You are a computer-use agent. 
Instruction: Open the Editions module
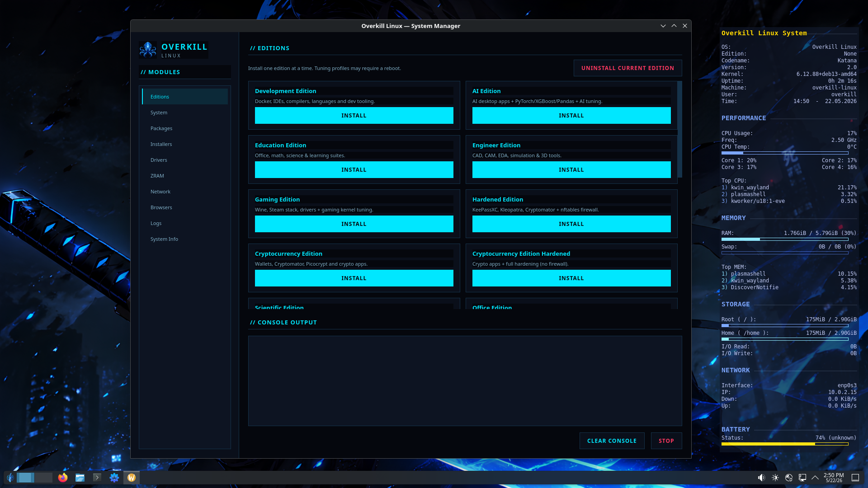tap(185, 97)
